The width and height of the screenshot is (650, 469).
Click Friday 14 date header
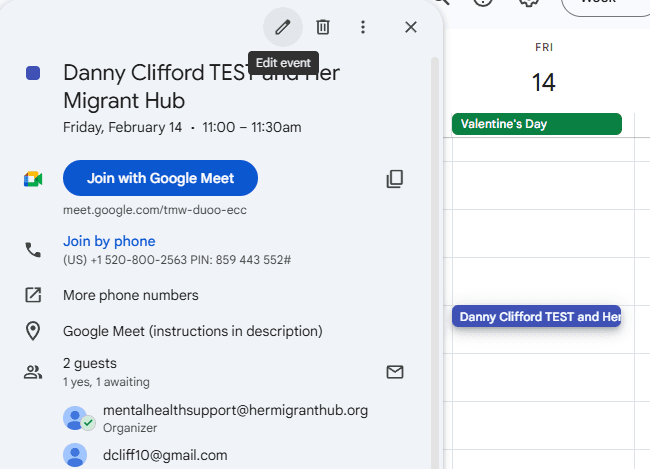tap(543, 81)
